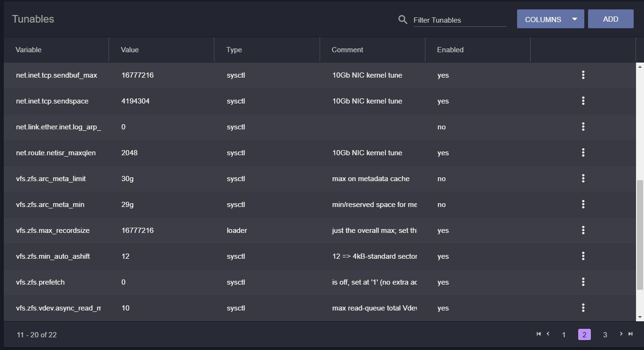Open options menu for vfs.zfs.arc_meta_limit row
The width and height of the screenshot is (644, 350).
[x=583, y=178]
